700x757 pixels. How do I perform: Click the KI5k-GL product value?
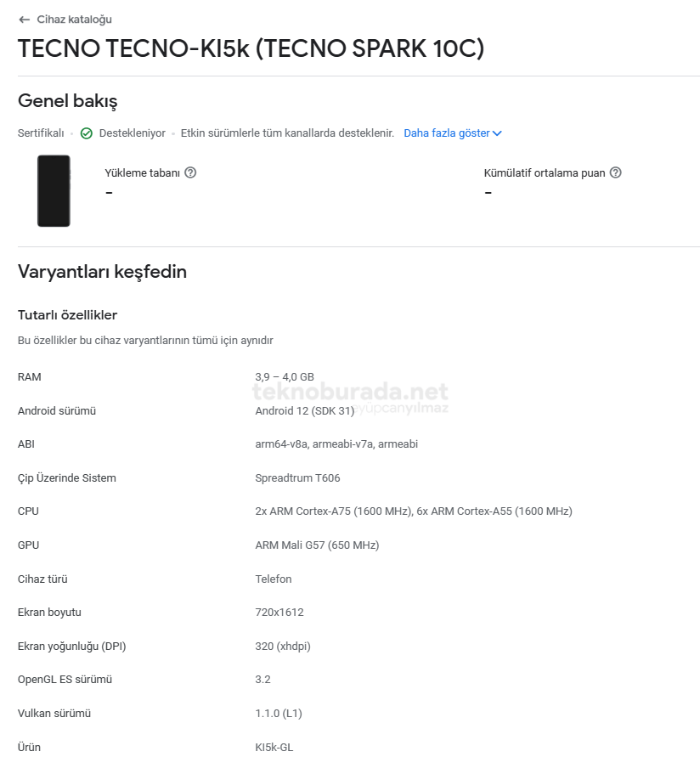[x=274, y=748]
